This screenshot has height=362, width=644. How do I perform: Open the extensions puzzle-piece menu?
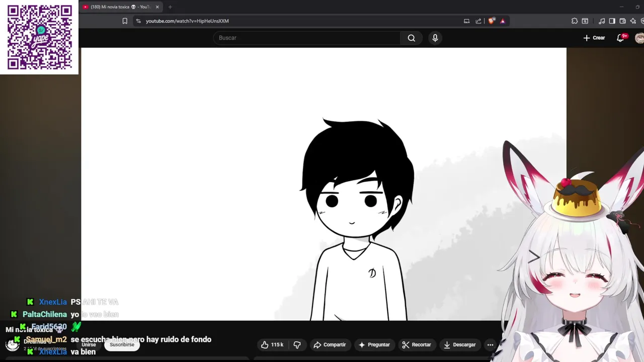575,21
